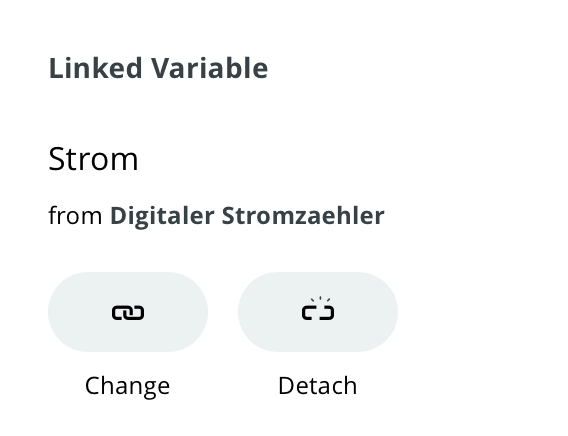The width and height of the screenshot is (568, 436).
Task: Click the word Stromzaehler in the bold device name
Action: [303, 215]
